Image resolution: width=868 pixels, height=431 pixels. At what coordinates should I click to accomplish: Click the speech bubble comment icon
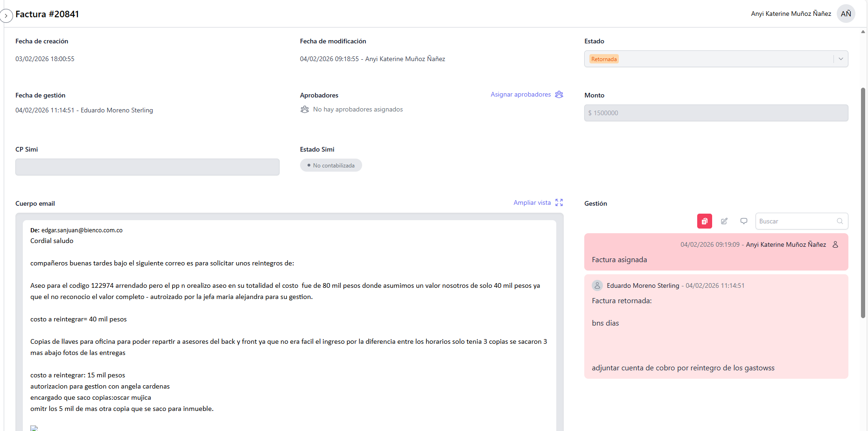[744, 221]
